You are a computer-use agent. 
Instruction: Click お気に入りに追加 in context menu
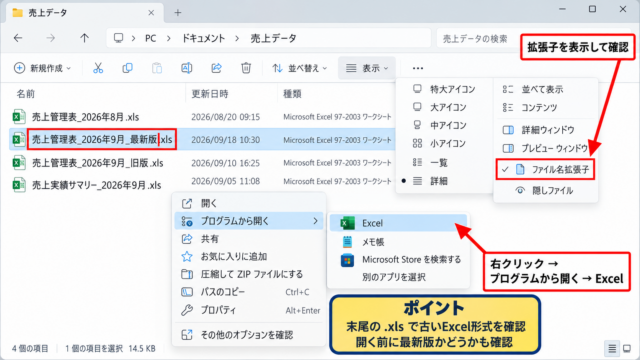(x=249, y=256)
